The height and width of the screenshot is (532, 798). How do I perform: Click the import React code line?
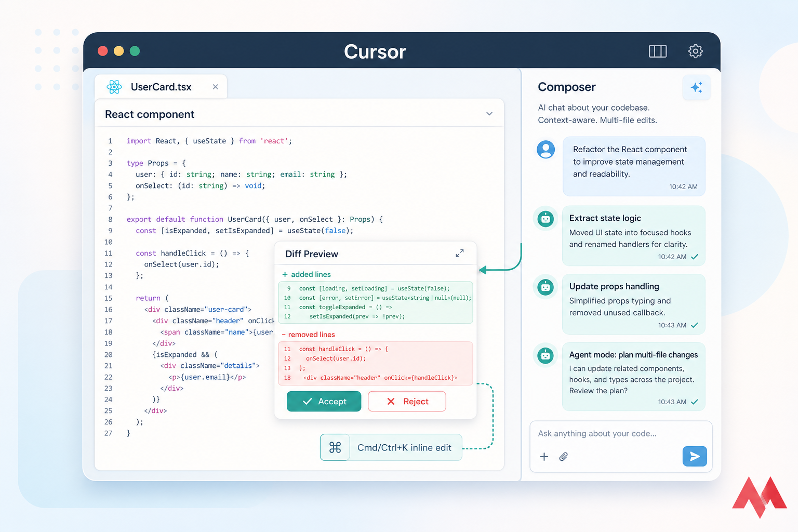click(x=209, y=141)
